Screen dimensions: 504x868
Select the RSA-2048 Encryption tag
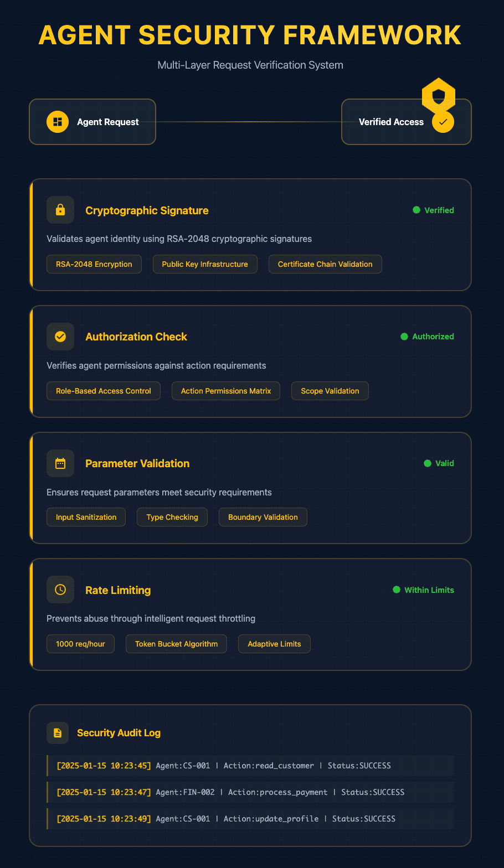(x=94, y=264)
